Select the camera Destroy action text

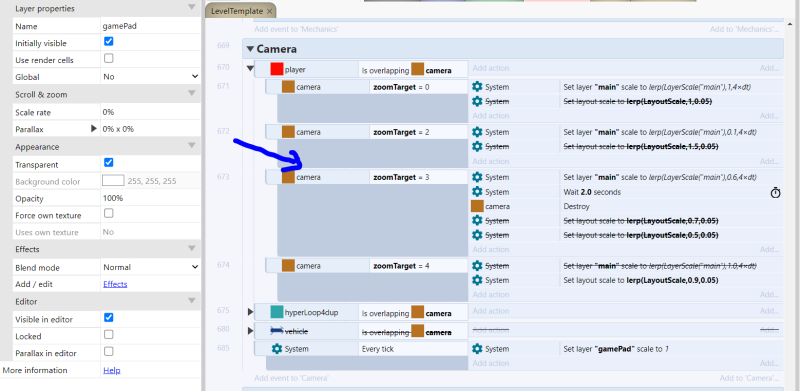pyautogui.click(x=576, y=206)
